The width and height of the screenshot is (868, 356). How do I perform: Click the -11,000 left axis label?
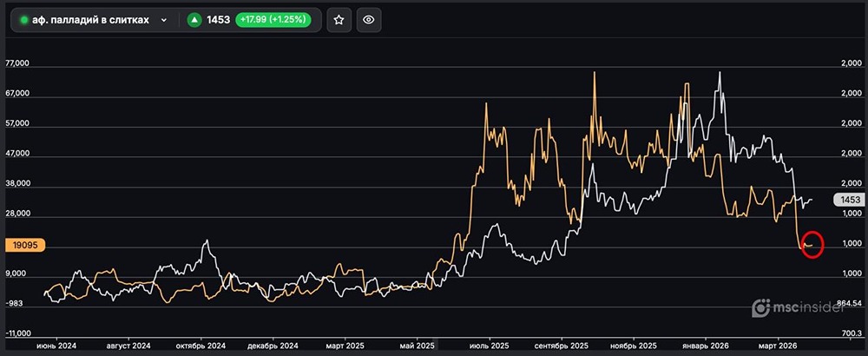click(17, 333)
